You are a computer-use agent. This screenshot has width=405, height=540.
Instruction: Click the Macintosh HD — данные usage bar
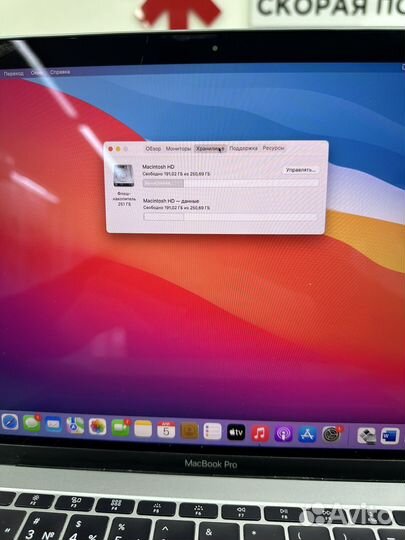pyautogui.click(x=230, y=217)
